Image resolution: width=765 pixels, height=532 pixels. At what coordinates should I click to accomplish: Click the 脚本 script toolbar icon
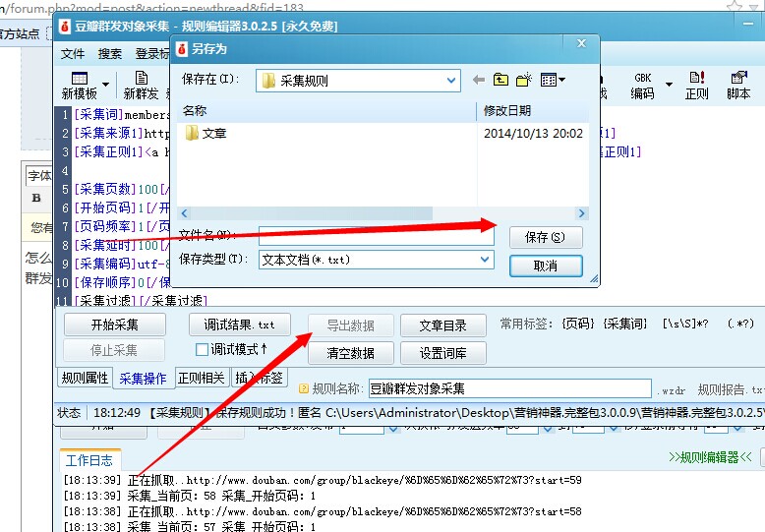pyautogui.click(x=738, y=86)
